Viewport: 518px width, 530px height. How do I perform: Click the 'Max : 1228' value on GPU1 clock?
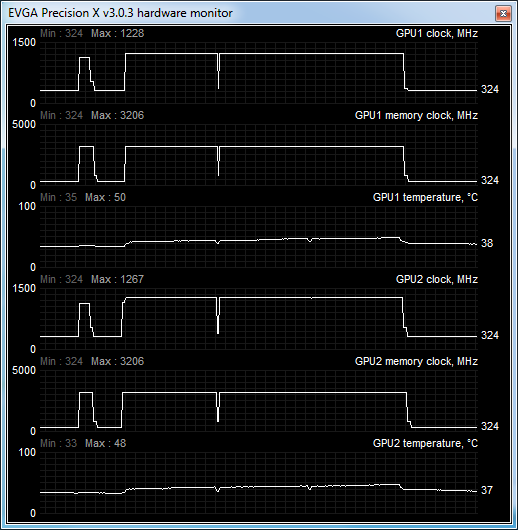tap(118, 33)
